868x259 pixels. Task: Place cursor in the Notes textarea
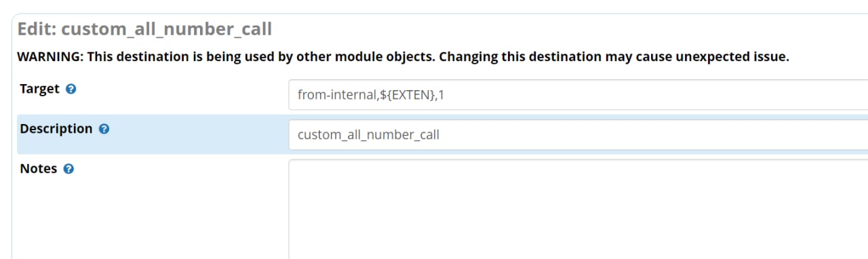578,209
